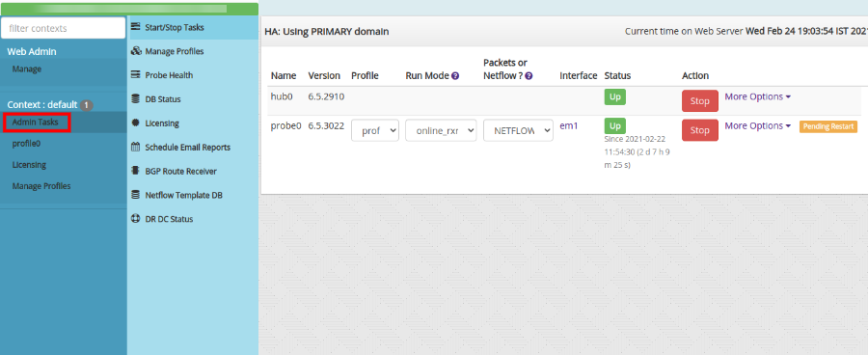Click the HA: Using PRIMARY domain text
868x355 pixels.
point(327,32)
